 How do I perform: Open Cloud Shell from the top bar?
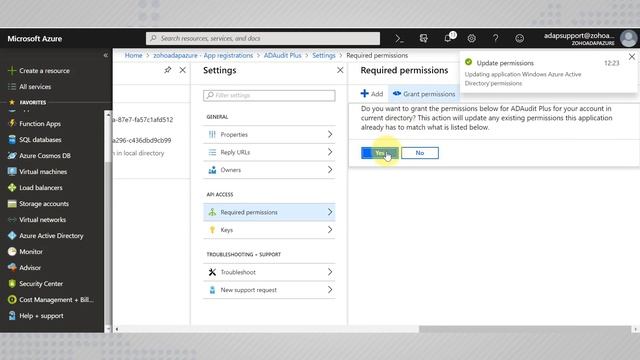point(399,38)
